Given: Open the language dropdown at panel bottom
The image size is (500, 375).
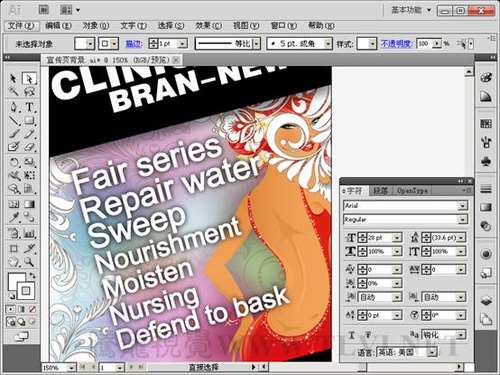Looking at the screenshot, I should tap(407, 352).
